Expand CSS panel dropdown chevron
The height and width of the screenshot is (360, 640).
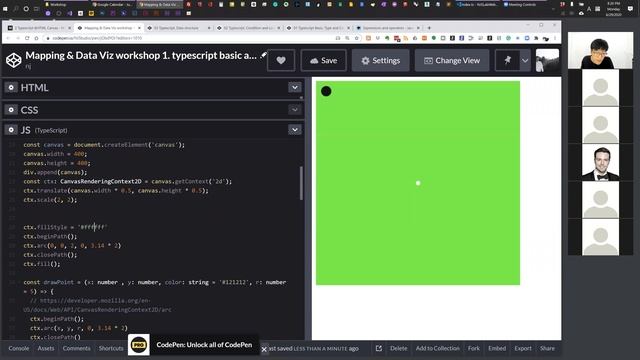pyautogui.click(x=295, y=109)
